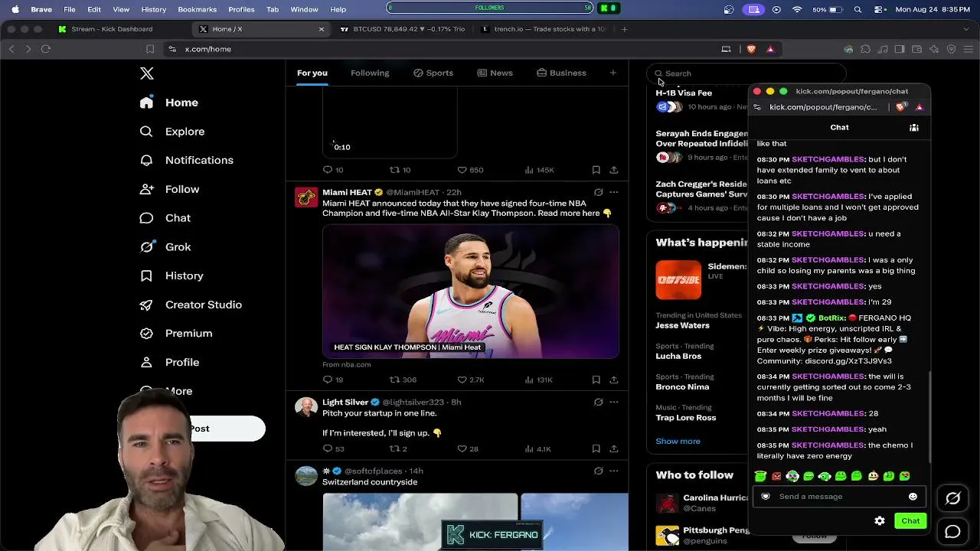Screen dimensions: 980x551
Task: Switch to the Business timeline tab
Action: click(561, 73)
